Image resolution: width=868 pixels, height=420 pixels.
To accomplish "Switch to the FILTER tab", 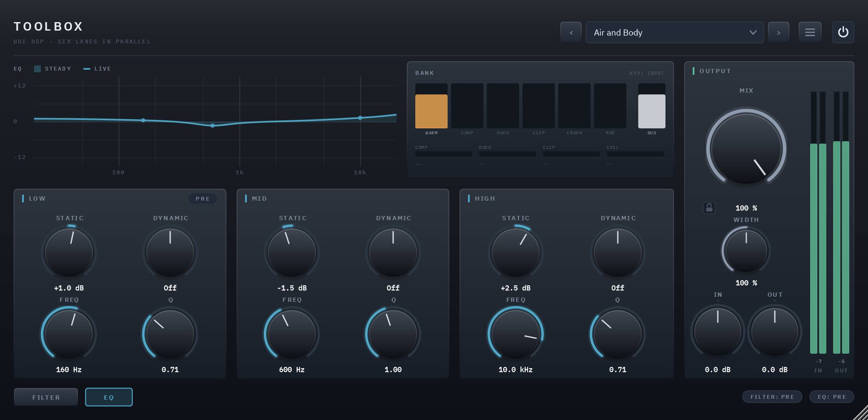I will tap(46, 397).
